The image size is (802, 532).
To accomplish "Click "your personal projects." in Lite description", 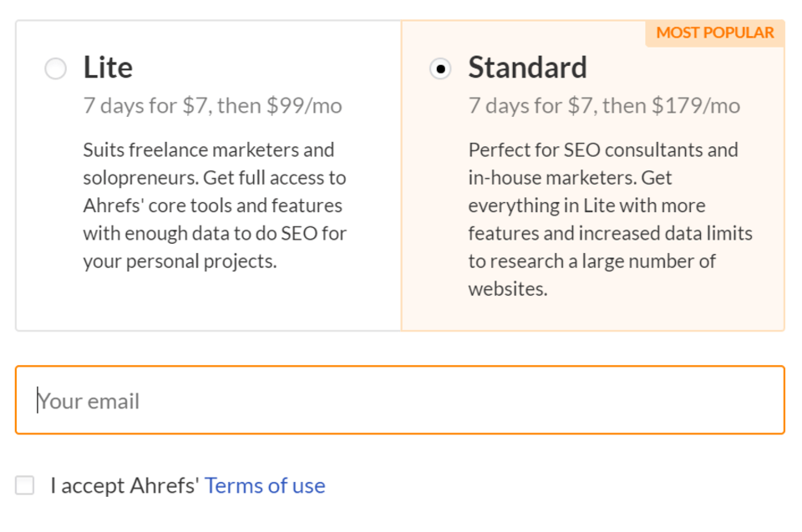I will [180, 261].
